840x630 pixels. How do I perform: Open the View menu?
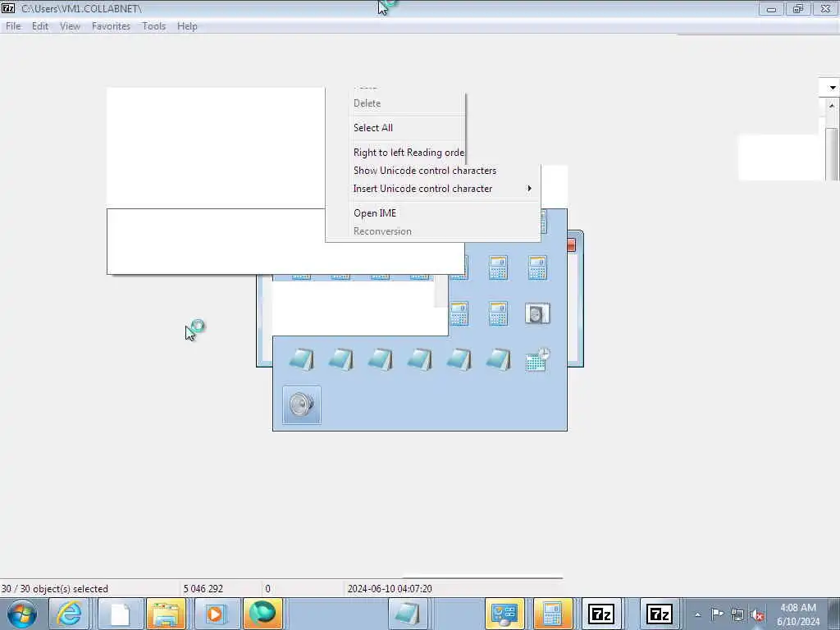point(70,26)
